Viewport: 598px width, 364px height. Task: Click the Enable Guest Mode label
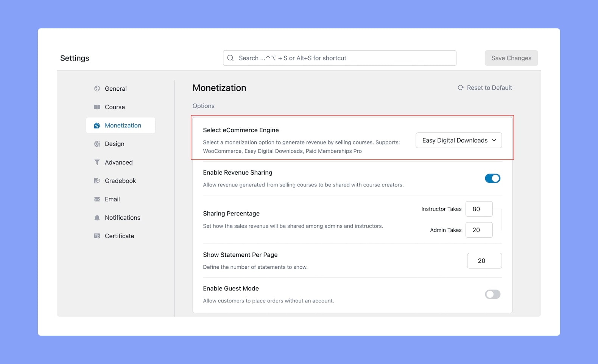[x=231, y=288]
